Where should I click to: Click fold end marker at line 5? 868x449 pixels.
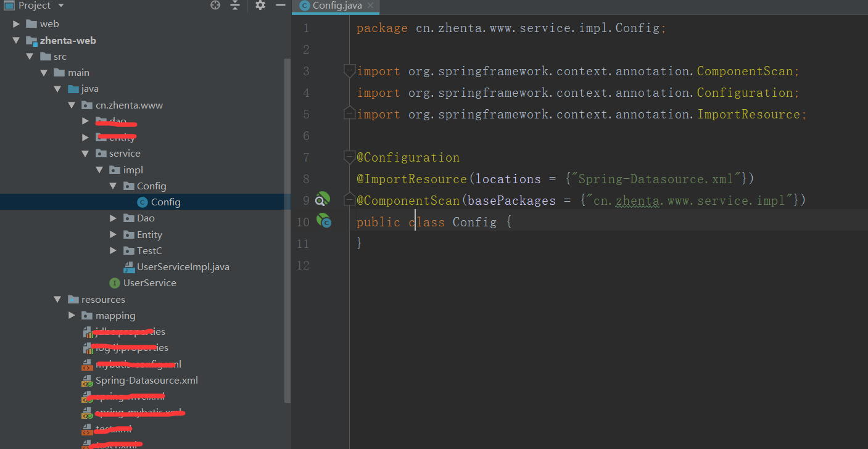tap(349, 114)
